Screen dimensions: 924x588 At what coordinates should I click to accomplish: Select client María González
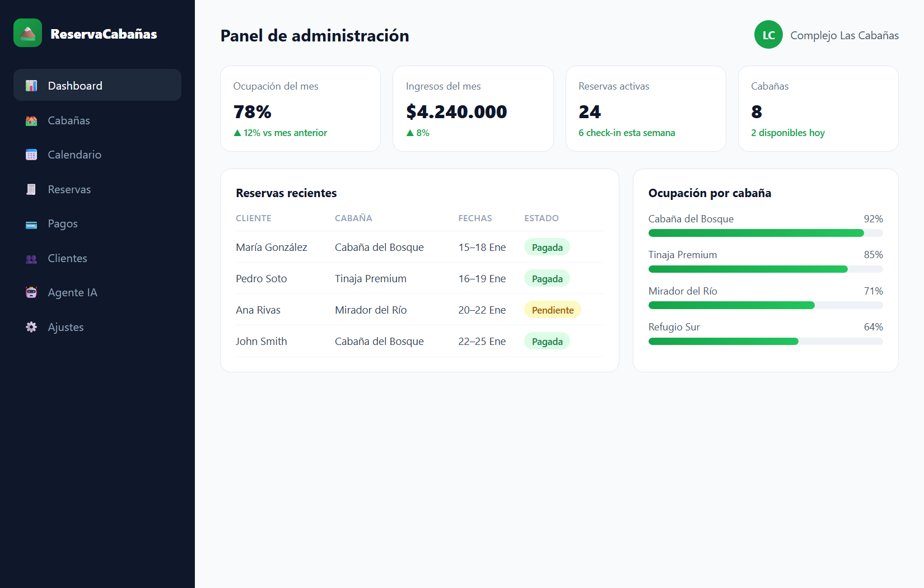[x=272, y=248]
